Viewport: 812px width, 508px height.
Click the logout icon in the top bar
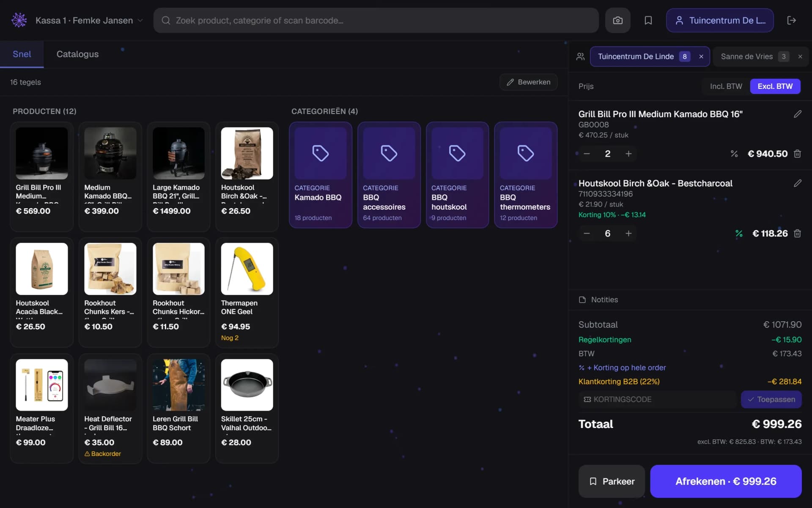coord(791,20)
